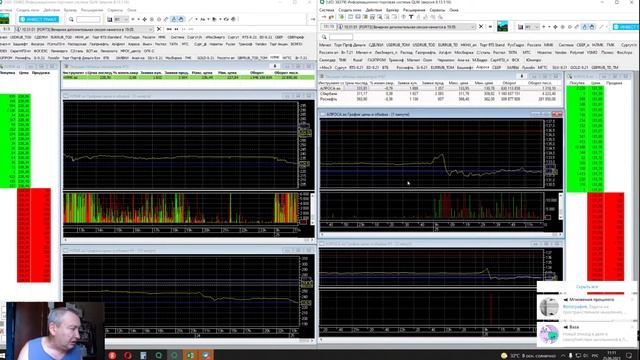
Task: Expand the message list dropdown in right window
Action: pyautogui.click(x=473, y=27)
